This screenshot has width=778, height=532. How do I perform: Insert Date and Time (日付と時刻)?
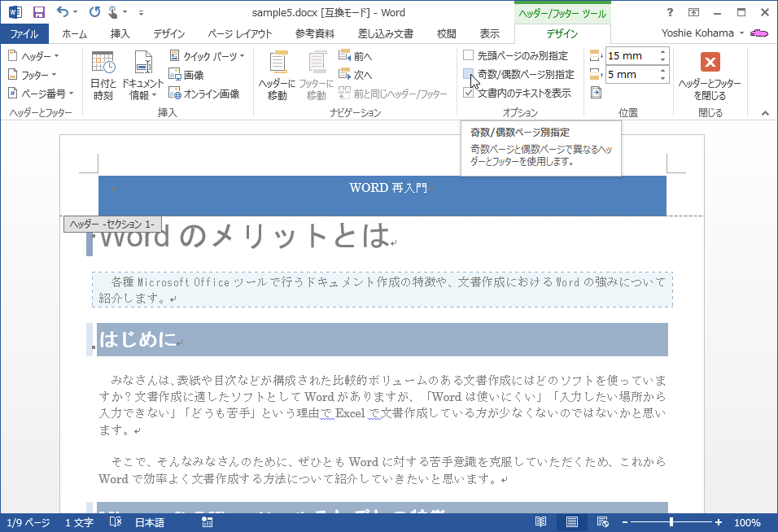coord(103,76)
